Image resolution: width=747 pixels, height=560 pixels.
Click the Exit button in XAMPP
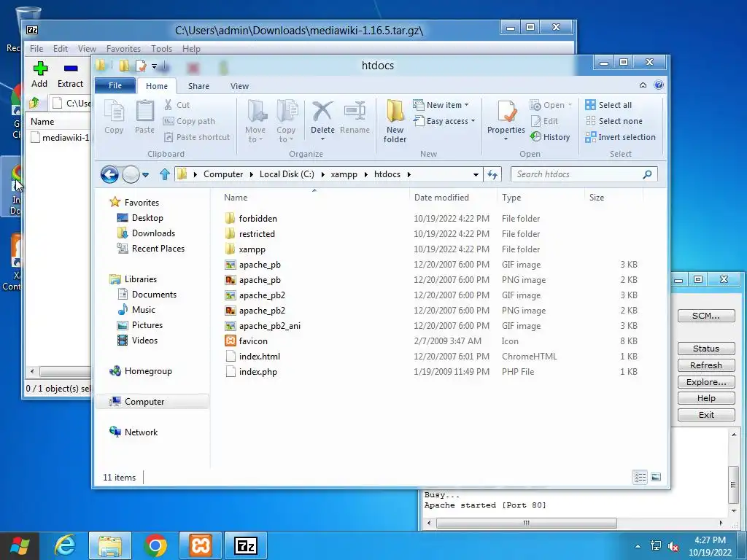[x=706, y=415]
